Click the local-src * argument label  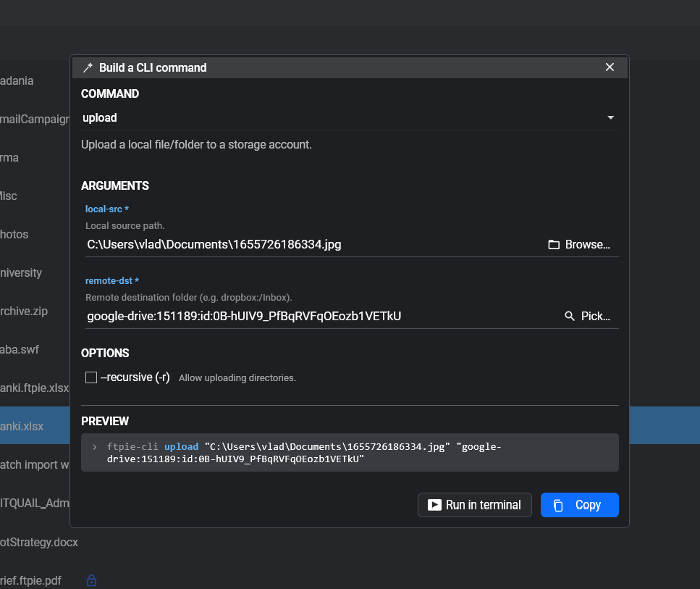107,209
